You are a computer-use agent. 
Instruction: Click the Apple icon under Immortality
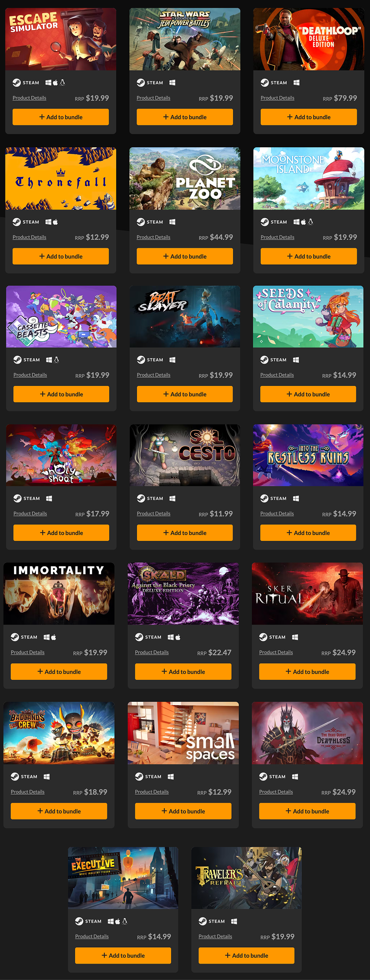point(54,637)
